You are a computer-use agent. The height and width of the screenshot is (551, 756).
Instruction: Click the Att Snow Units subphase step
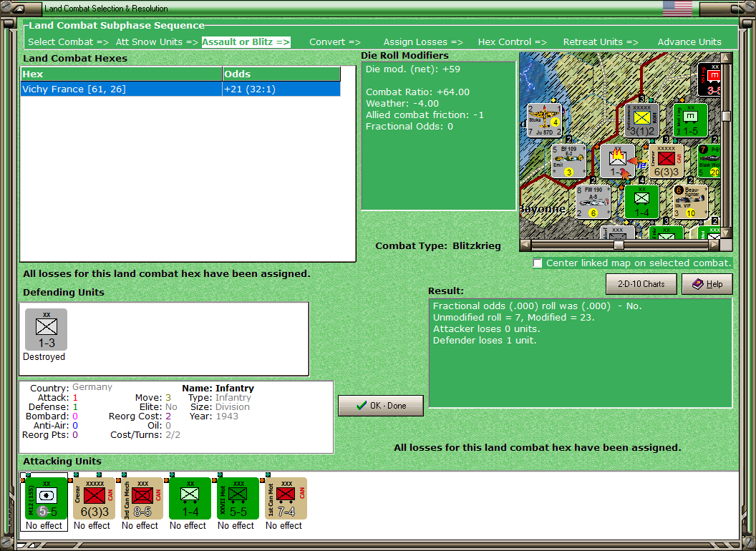157,42
